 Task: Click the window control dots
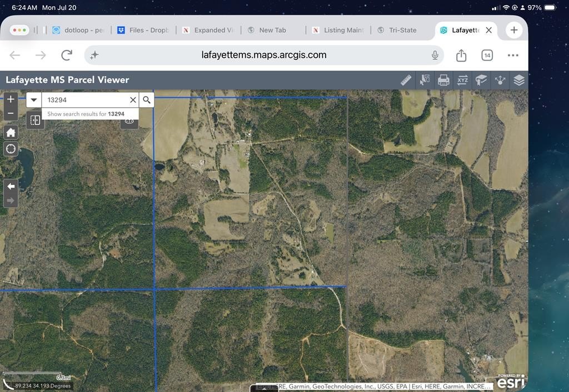point(19,30)
